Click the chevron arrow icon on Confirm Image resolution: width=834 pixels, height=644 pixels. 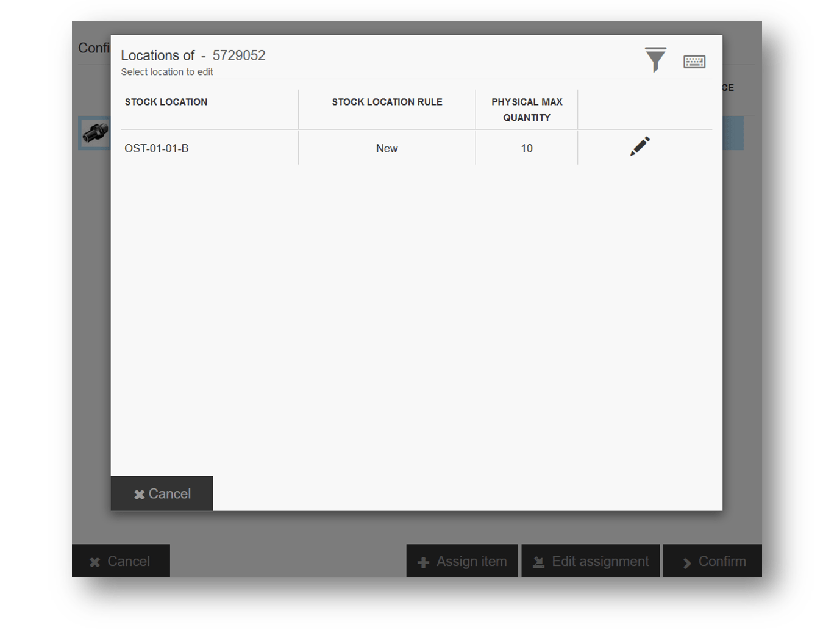click(687, 562)
